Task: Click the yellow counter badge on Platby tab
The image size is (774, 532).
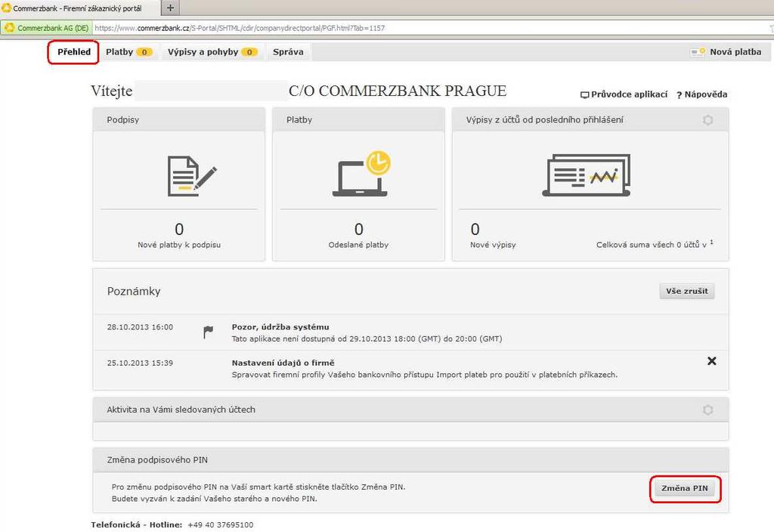Action: pyautogui.click(x=144, y=52)
